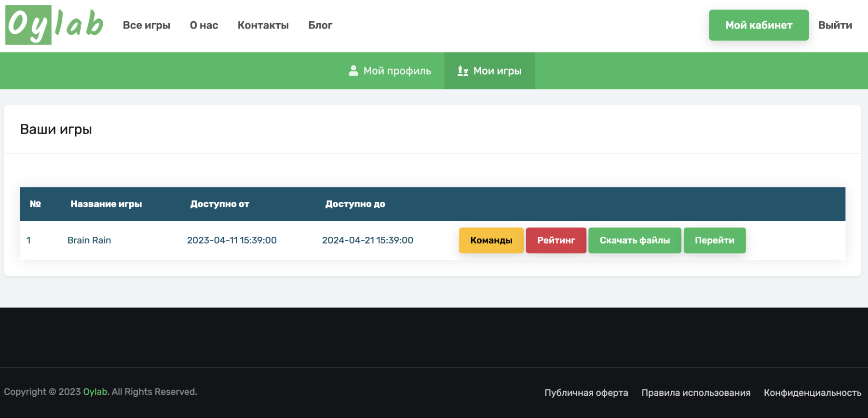The image size is (868, 418).
Task: Navigate to the Блог section
Action: 321,25
